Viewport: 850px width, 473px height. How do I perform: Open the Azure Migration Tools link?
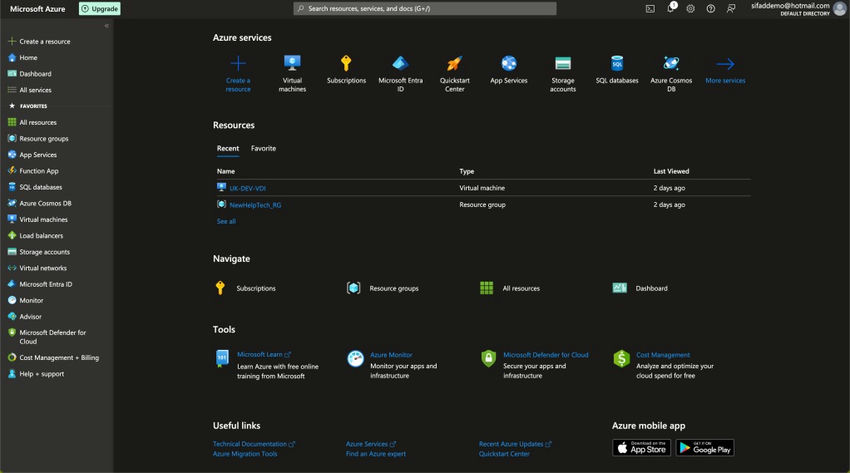point(245,454)
